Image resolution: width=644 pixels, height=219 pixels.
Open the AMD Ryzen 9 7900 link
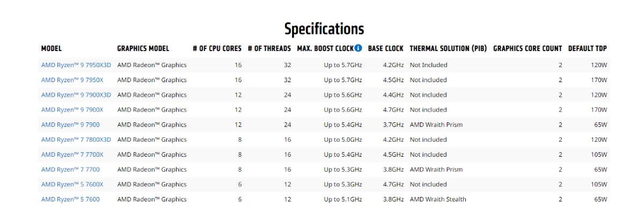(x=70, y=125)
